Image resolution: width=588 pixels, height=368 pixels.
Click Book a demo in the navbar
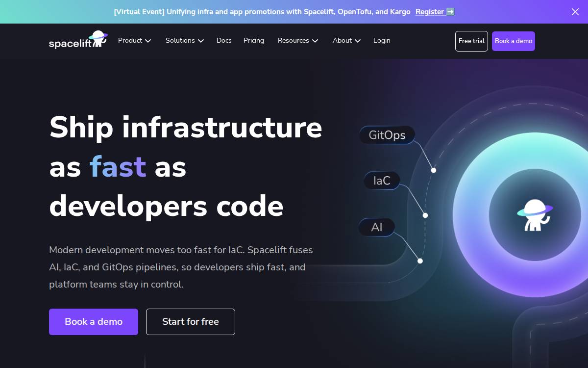pyautogui.click(x=514, y=41)
